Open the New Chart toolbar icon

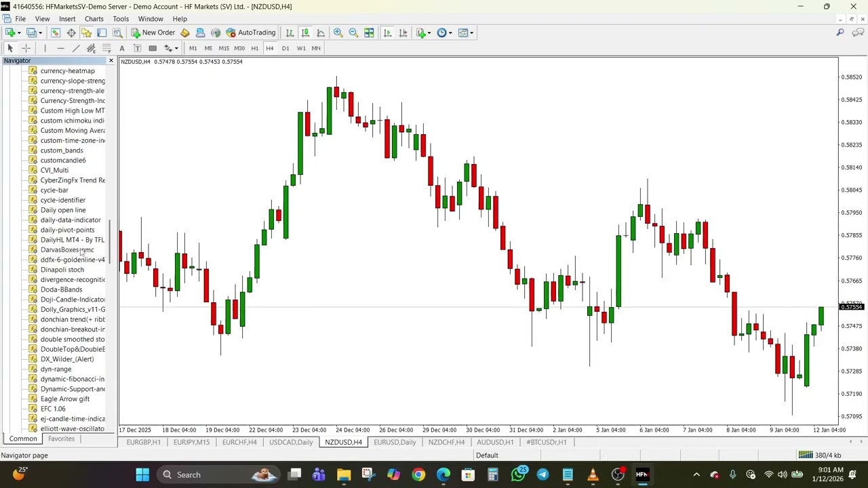coord(10,33)
